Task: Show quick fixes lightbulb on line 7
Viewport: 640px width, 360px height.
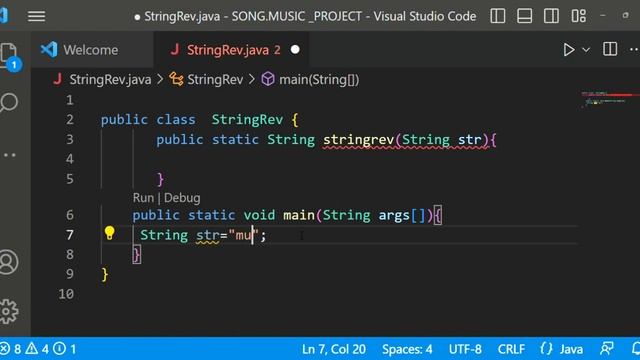Action: (x=109, y=233)
